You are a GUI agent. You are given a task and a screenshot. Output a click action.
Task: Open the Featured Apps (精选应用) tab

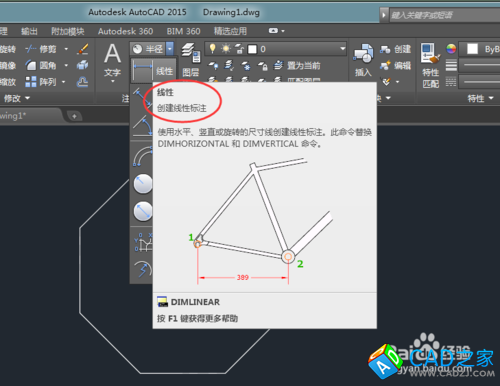pos(230,31)
